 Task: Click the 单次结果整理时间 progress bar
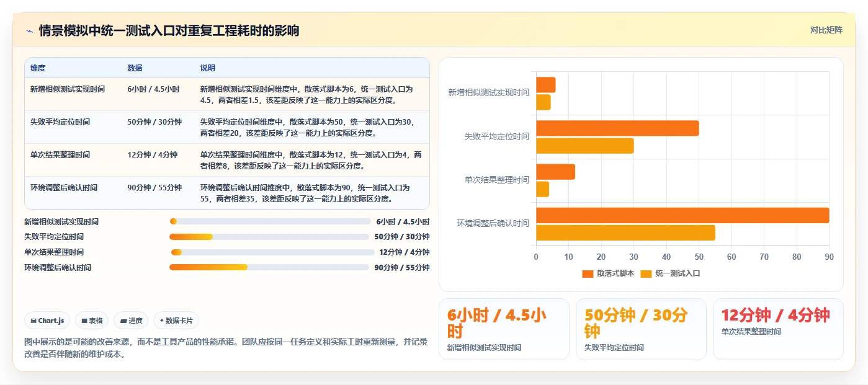(272, 252)
